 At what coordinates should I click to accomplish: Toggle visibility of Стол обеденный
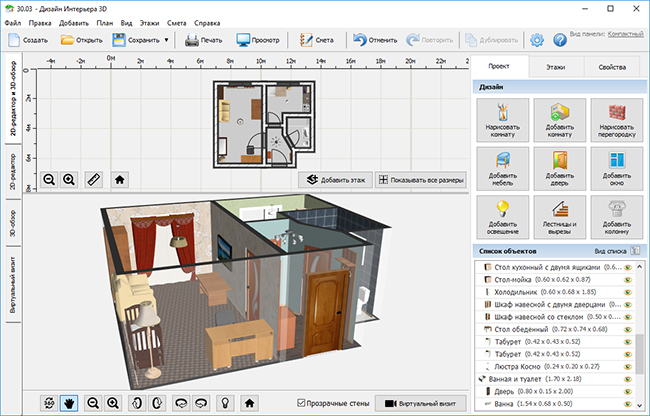[x=629, y=329]
